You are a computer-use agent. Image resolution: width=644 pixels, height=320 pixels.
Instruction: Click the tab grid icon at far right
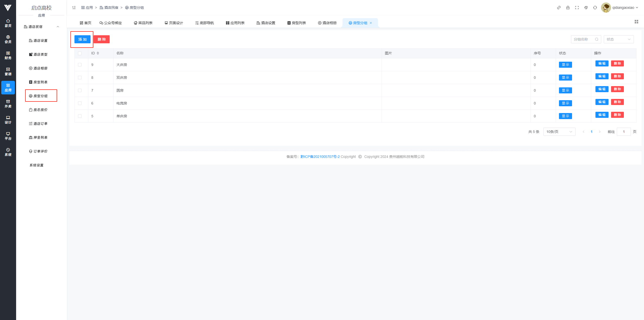coord(636,22)
